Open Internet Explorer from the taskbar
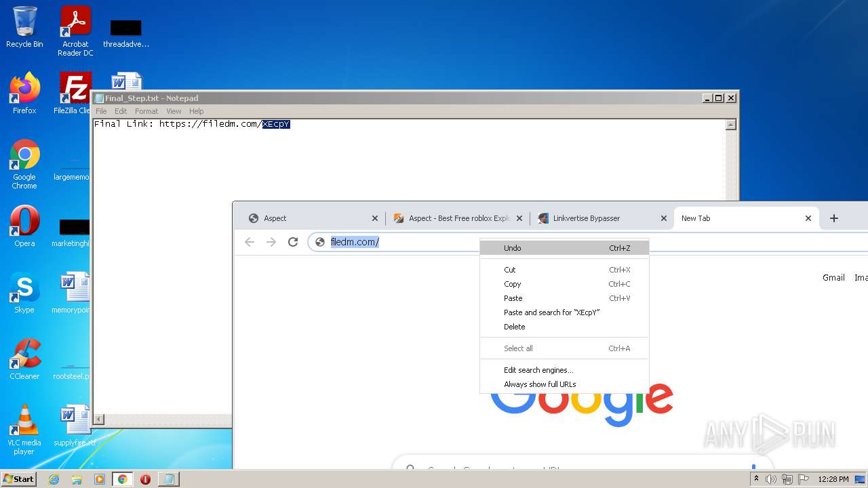 click(54, 479)
